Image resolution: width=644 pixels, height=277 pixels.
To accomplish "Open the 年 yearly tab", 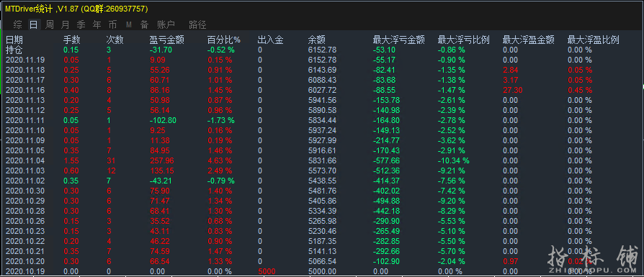I will (x=97, y=24).
